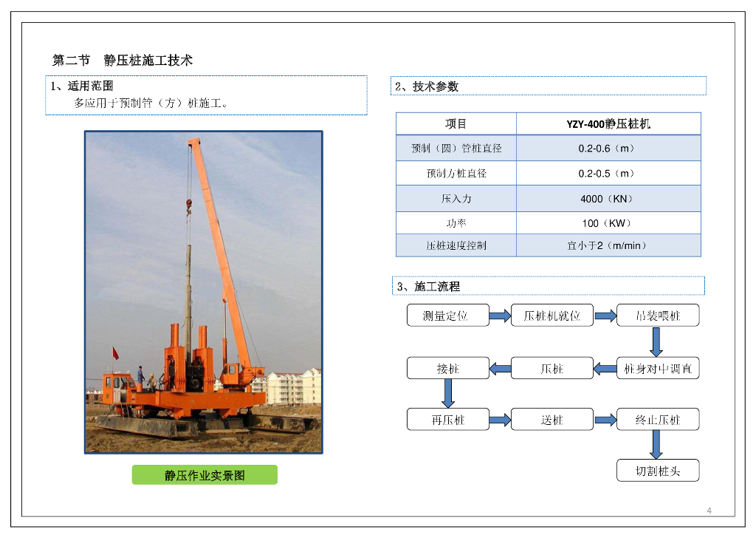Click table header cell 项目
The image size is (756, 535).
[456, 124]
